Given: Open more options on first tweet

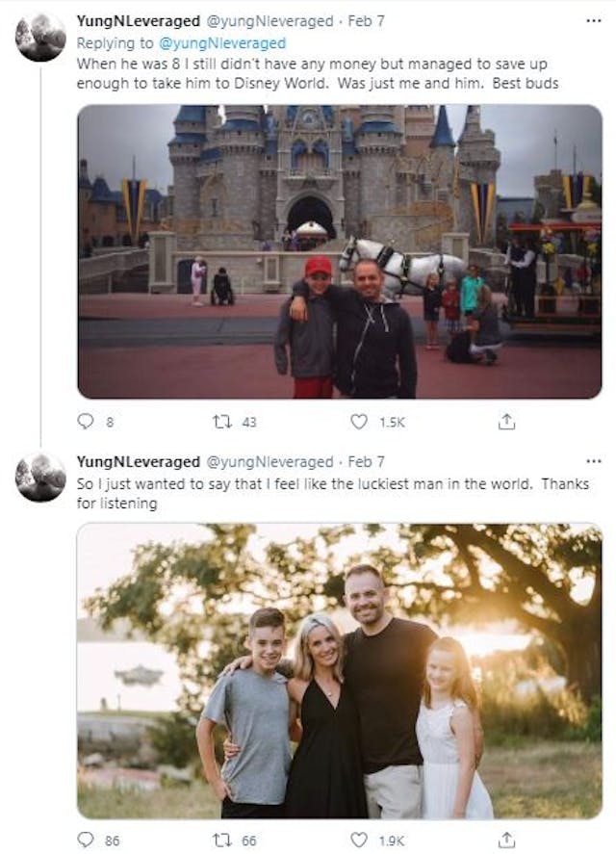Looking at the screenshot, I should click(593, 21).
